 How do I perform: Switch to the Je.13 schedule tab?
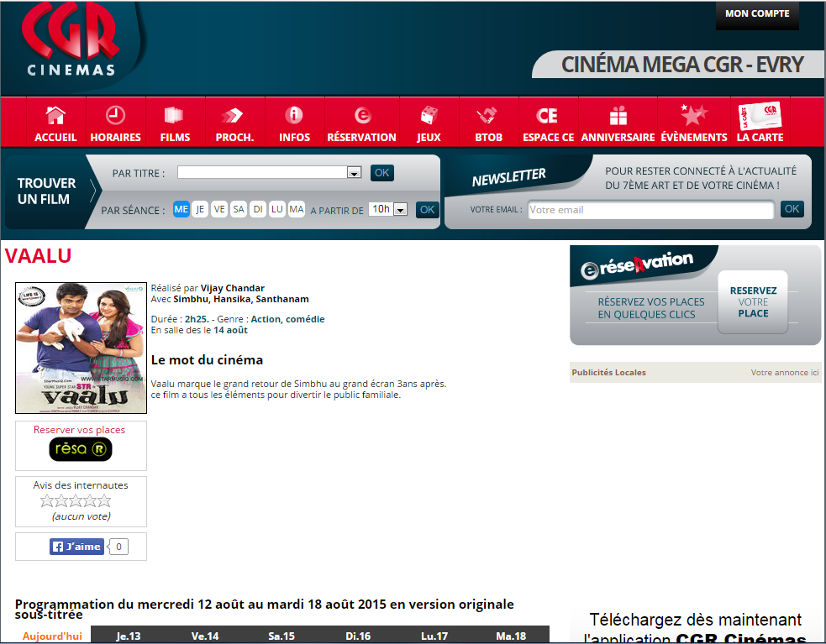click(x=129, y=636)
